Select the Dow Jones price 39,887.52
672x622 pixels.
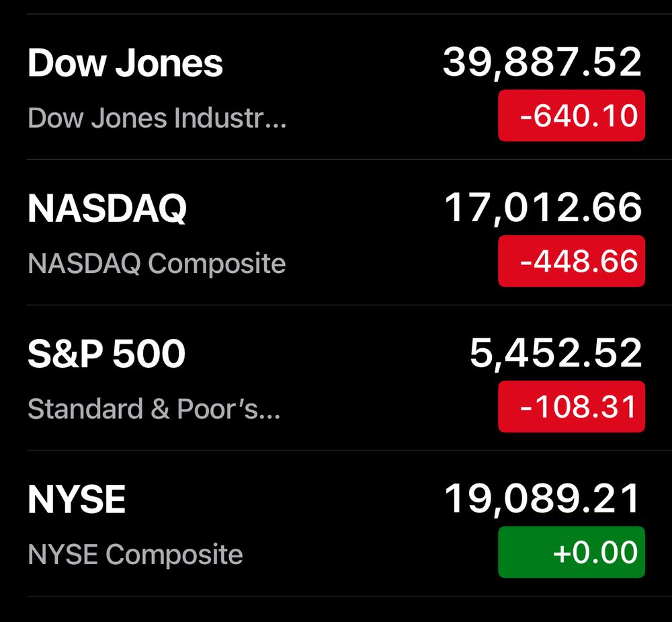[542, 63]
